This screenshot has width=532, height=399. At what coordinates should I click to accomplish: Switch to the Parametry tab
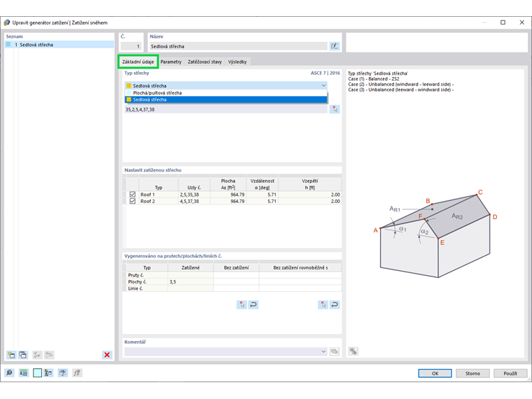pyautogui.click(x=171, y=62)
